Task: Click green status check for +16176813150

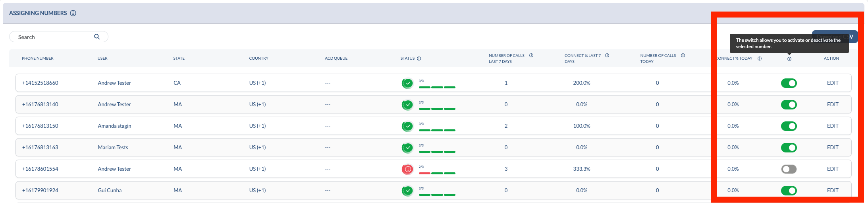Action: coord(407,126)
